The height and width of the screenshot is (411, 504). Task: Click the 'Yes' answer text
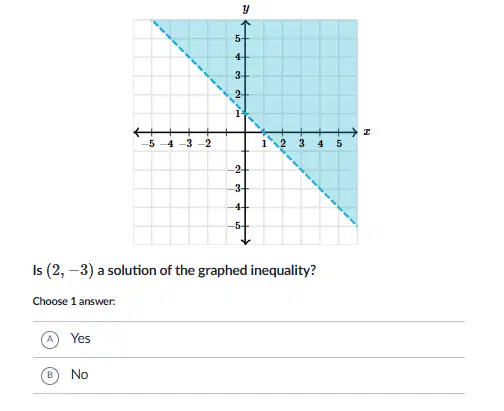click(x=80, y=339)
